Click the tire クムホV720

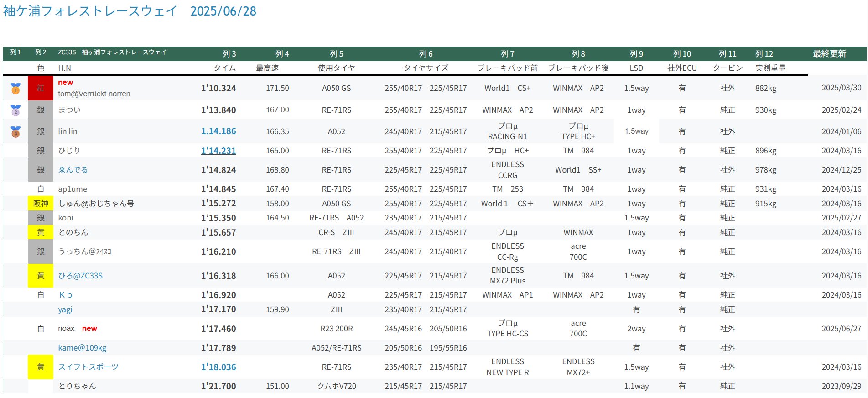point(337,386)
